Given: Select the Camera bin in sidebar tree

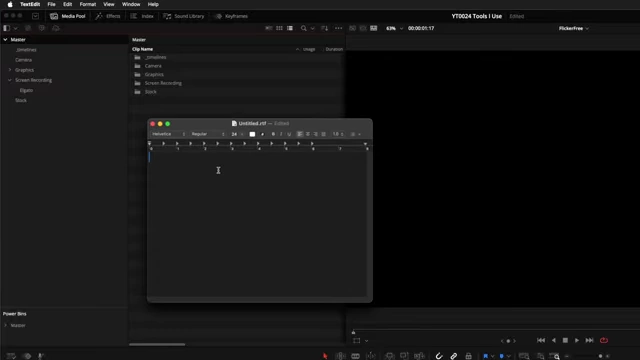Looking at the screenshot, I should click(x=24, y=60).
